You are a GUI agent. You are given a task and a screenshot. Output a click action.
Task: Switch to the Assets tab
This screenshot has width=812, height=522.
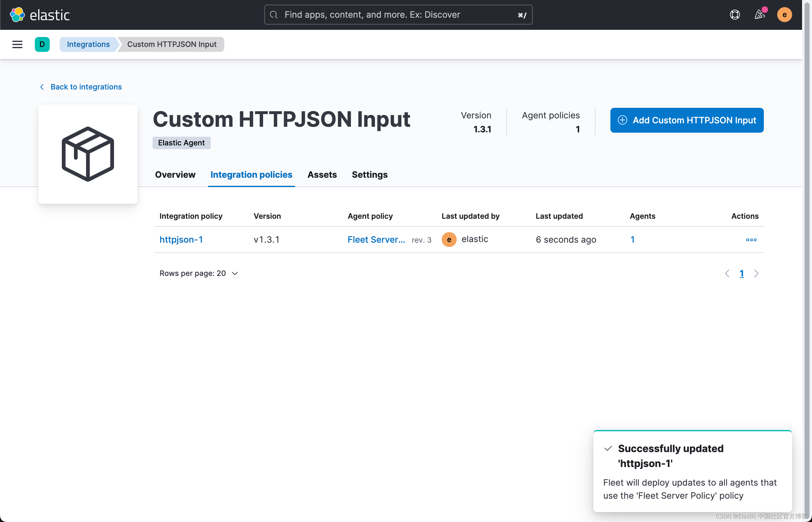click(x=322, y=175)
